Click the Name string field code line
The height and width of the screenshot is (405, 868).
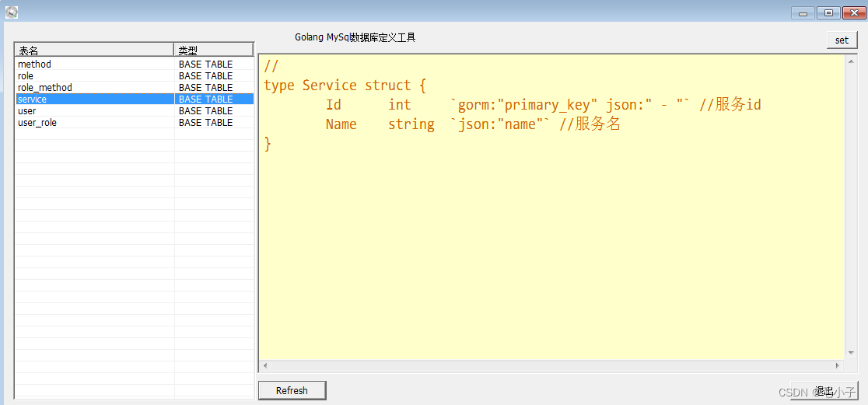pos(472,124)
